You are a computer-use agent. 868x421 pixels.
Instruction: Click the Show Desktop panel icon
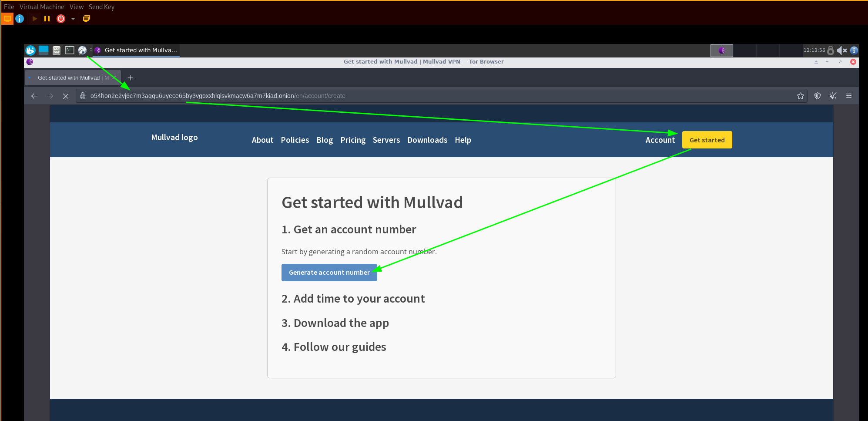(x=44, y=50)
